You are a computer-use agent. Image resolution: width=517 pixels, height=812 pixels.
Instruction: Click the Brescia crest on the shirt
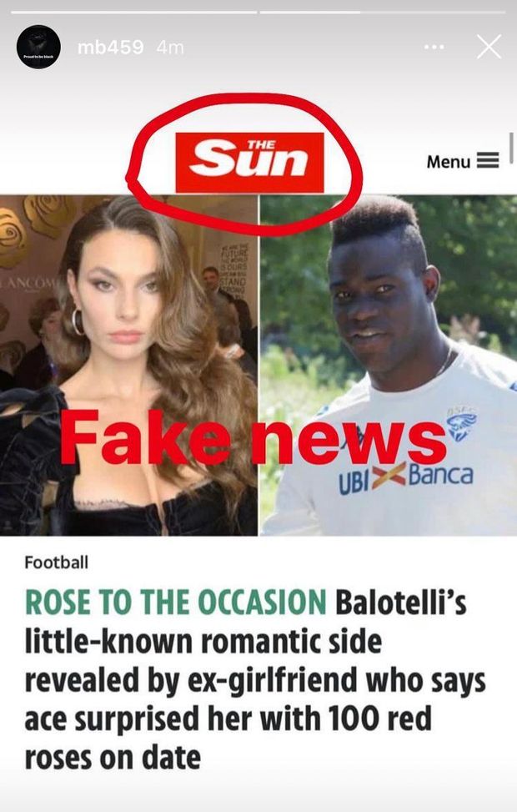[x=459, y=424]
